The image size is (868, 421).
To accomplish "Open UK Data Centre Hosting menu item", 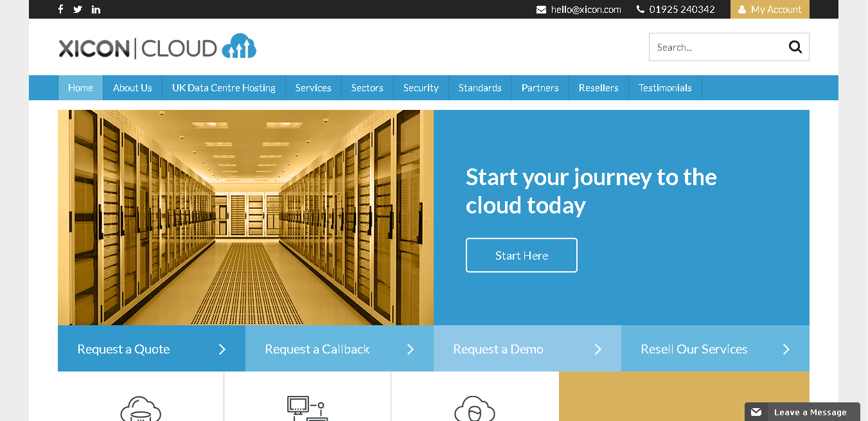I will coord(224,88).
